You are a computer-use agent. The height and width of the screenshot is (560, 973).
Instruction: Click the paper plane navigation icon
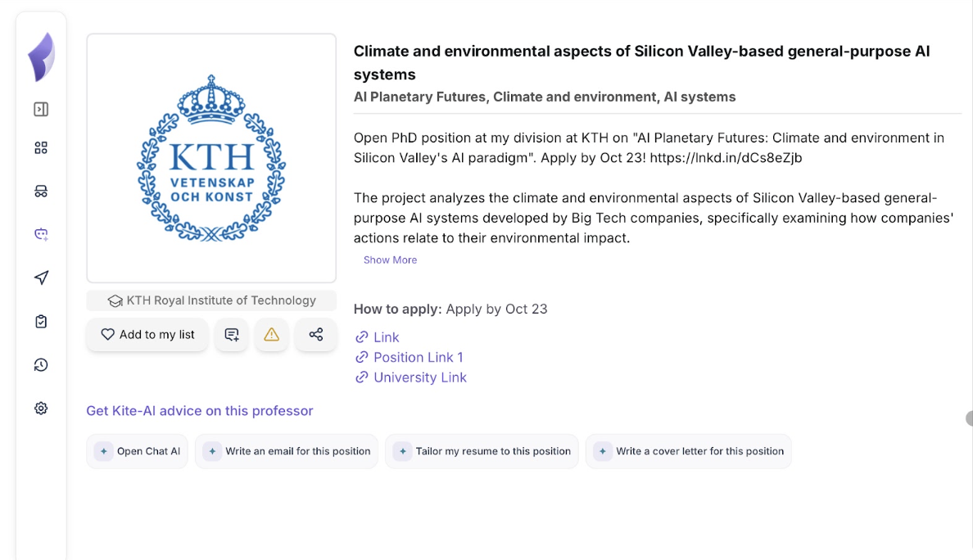point(41,278)
